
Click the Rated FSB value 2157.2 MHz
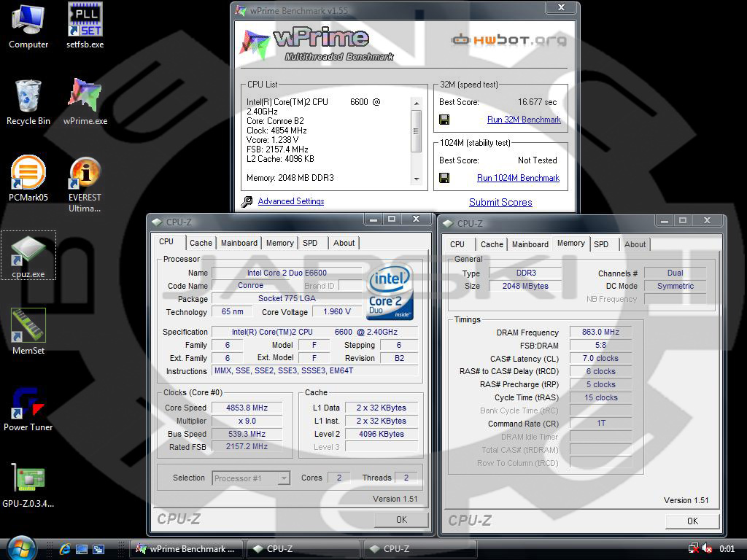[x=247, y=447]
